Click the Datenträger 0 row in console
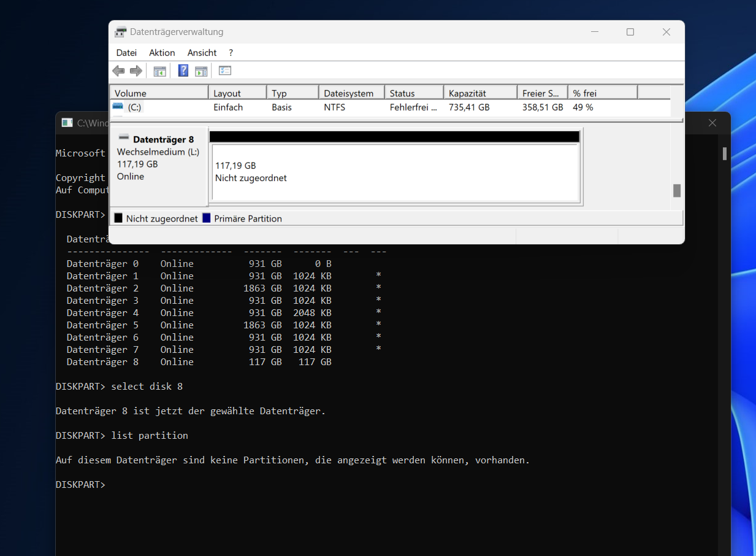Screen dimensions: 756x556 (x=199, y=263)
